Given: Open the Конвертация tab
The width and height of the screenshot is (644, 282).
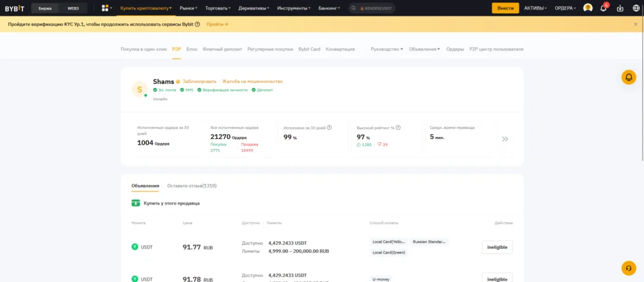Looking at the screenshot, I should point(340,49).
